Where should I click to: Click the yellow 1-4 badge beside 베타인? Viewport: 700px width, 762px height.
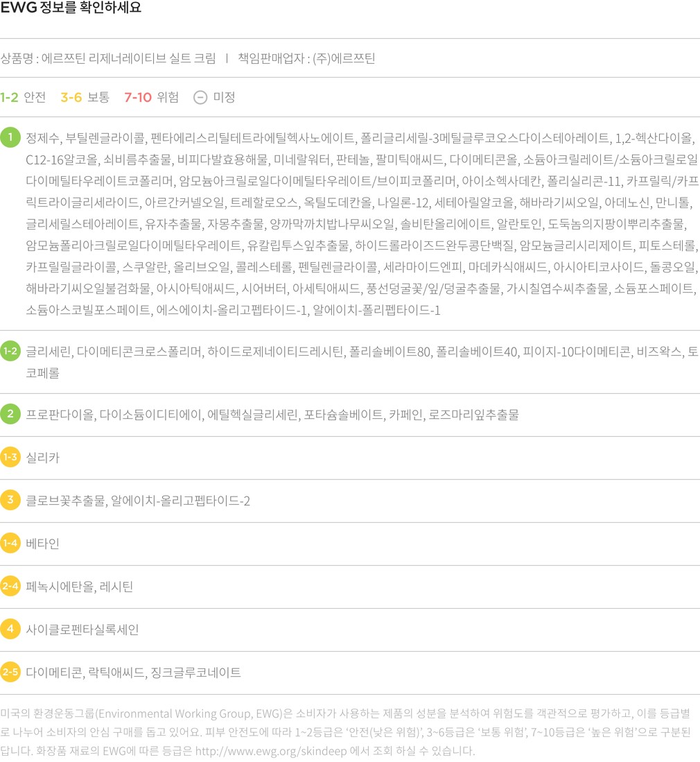click(x=10, y=544)
